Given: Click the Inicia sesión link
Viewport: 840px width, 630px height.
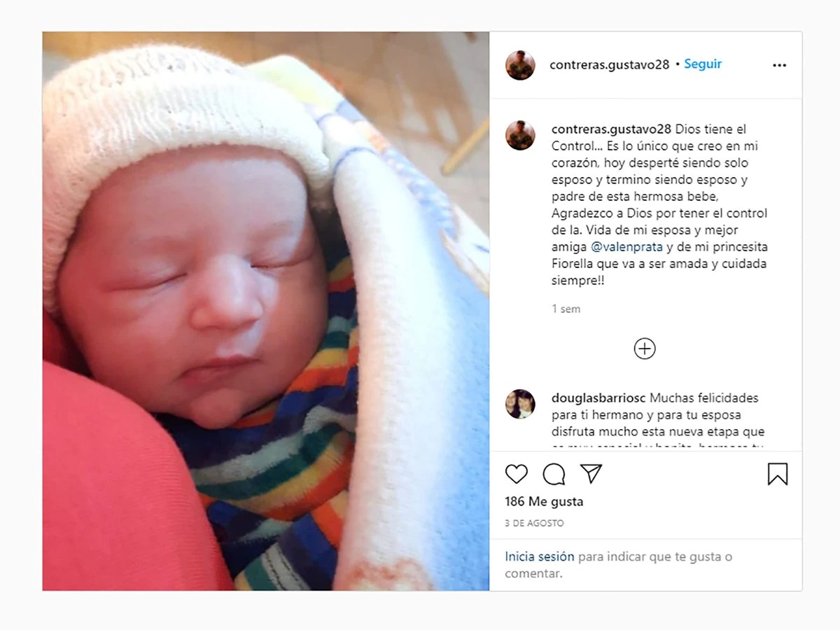Looking at the screenshot, I should (540, 556).
